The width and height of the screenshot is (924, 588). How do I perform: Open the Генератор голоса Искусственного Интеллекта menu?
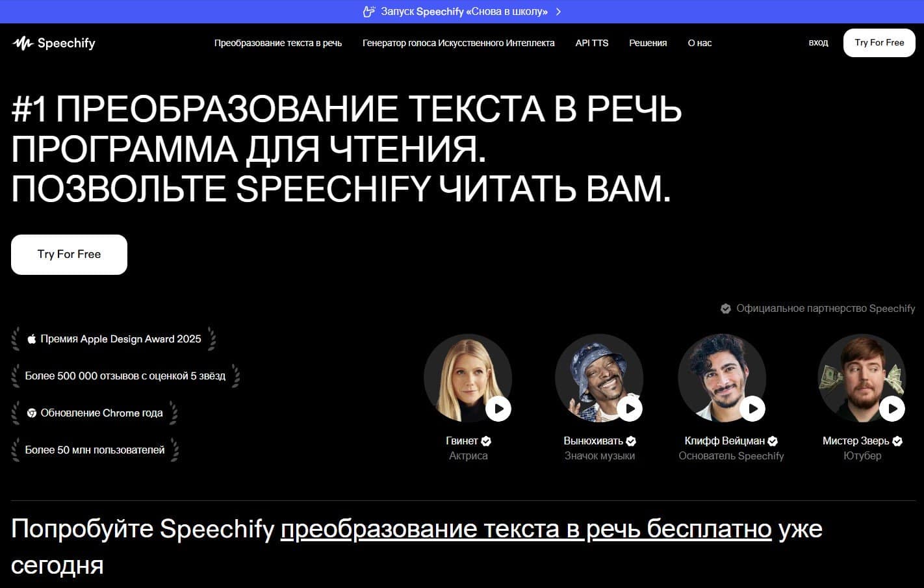458,44
